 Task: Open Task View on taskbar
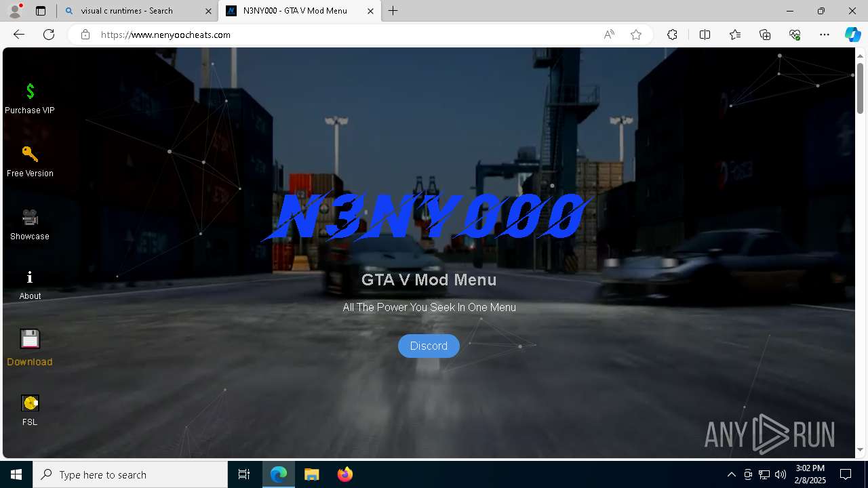pyautogui.click(x=244, y=474)
